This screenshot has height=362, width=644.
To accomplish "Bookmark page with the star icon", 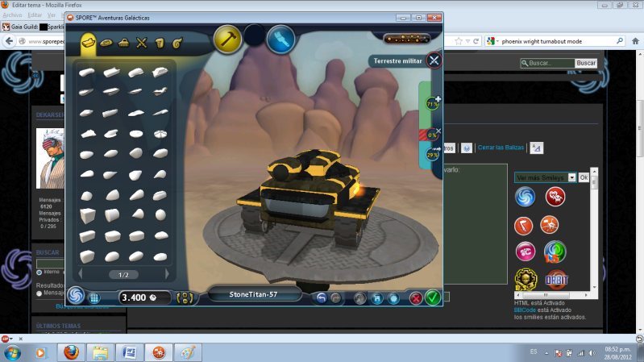I will tap(459, 41).
